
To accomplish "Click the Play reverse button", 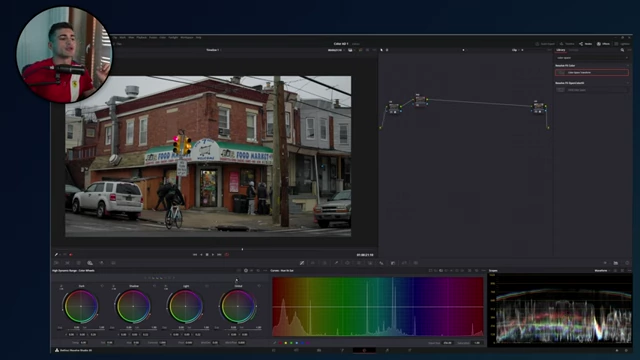I will 201,255.
